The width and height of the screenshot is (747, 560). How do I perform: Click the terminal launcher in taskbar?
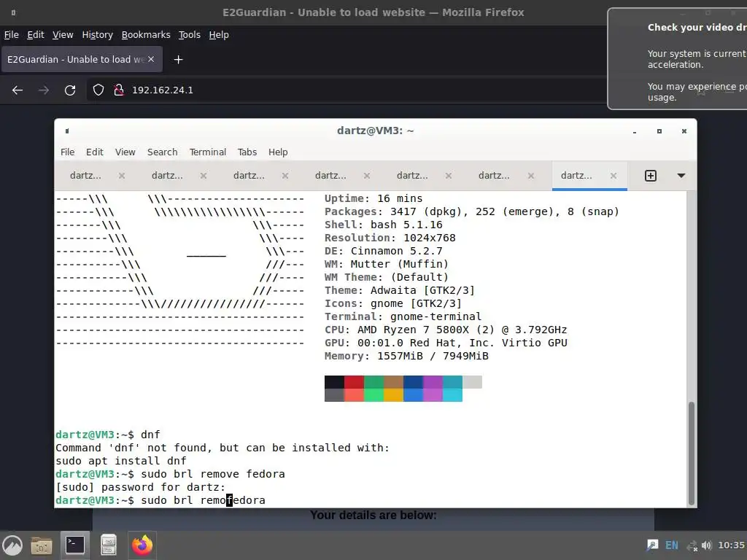[x=75, y=545]
